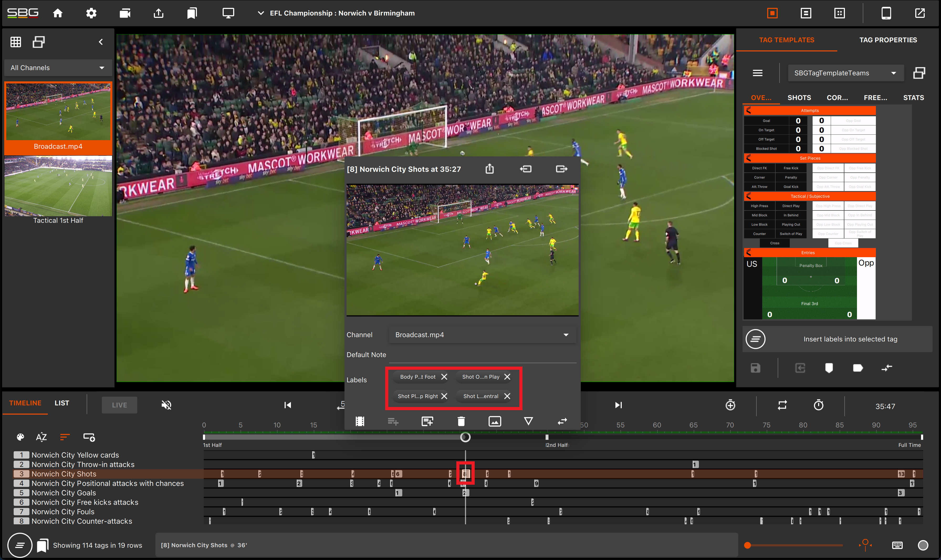
Task: Remove the Shot Pl...p Right label
Action: pyautogui.click(x=444, y=396)
